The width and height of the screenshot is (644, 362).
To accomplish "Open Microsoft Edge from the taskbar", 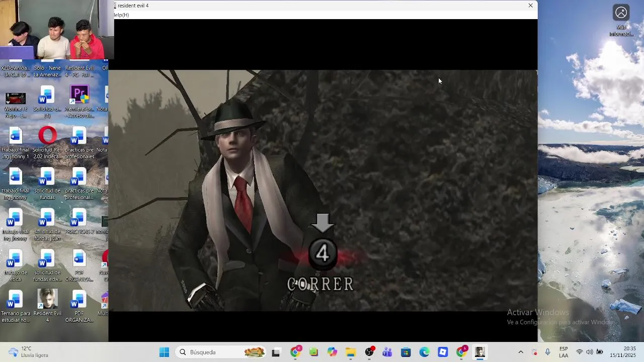I will tap(424, 352).
